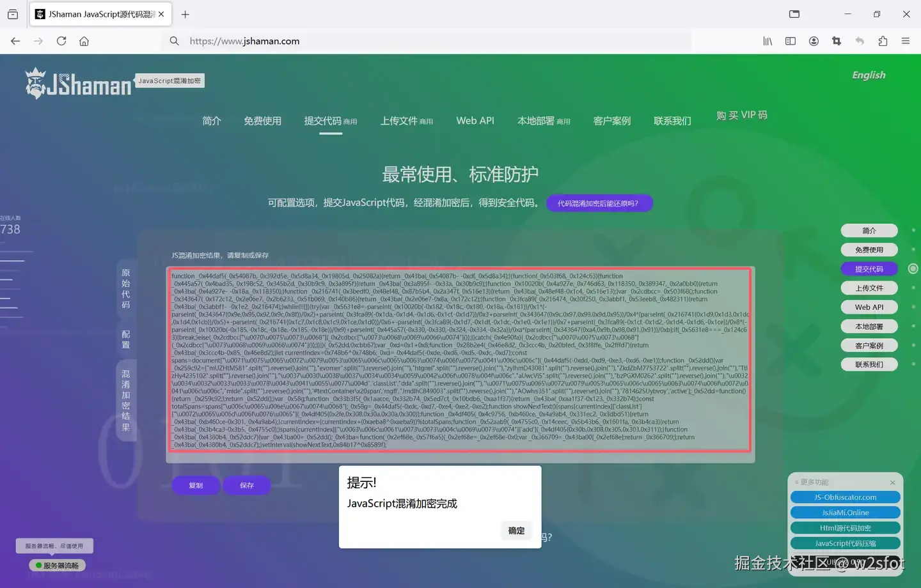Open the account profile icon
The image size is (921, 588).
(814, 41)
